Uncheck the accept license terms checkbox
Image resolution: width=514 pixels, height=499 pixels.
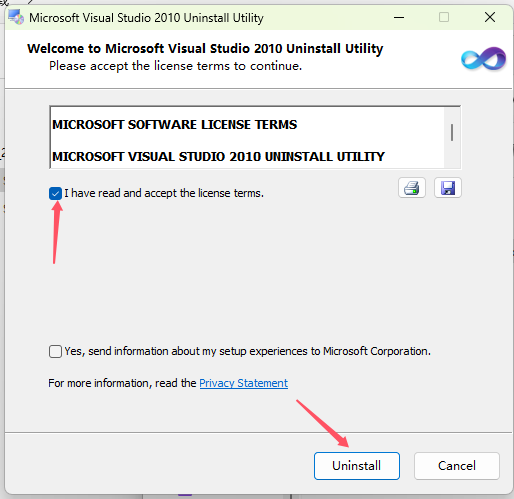(x=55, y=193)
